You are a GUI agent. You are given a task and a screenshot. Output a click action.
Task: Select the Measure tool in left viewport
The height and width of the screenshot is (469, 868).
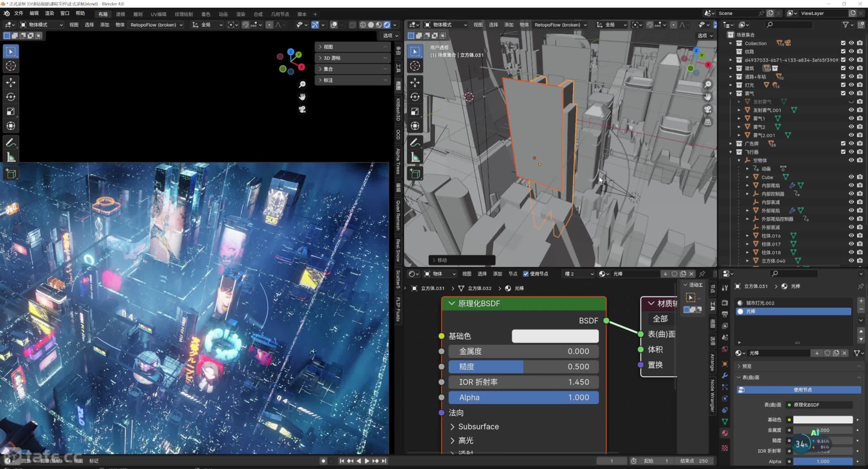[x=11, y=157]
